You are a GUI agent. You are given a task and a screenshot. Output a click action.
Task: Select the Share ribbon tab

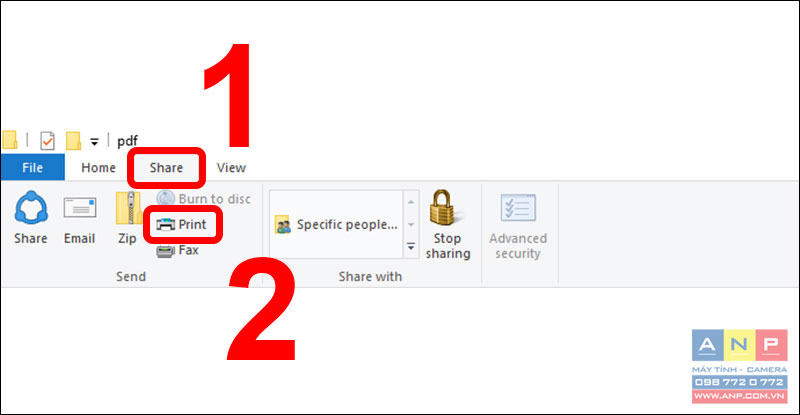(x=166, y=167)
